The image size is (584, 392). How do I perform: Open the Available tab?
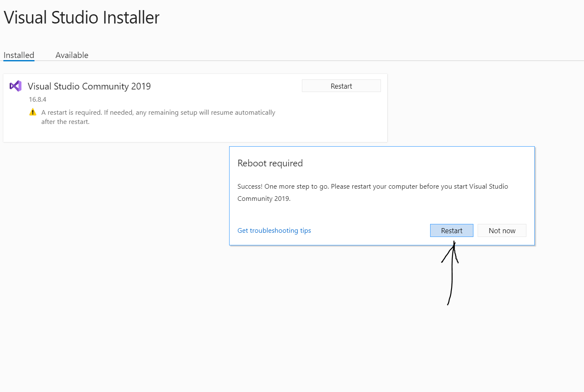tap(72, 55)
